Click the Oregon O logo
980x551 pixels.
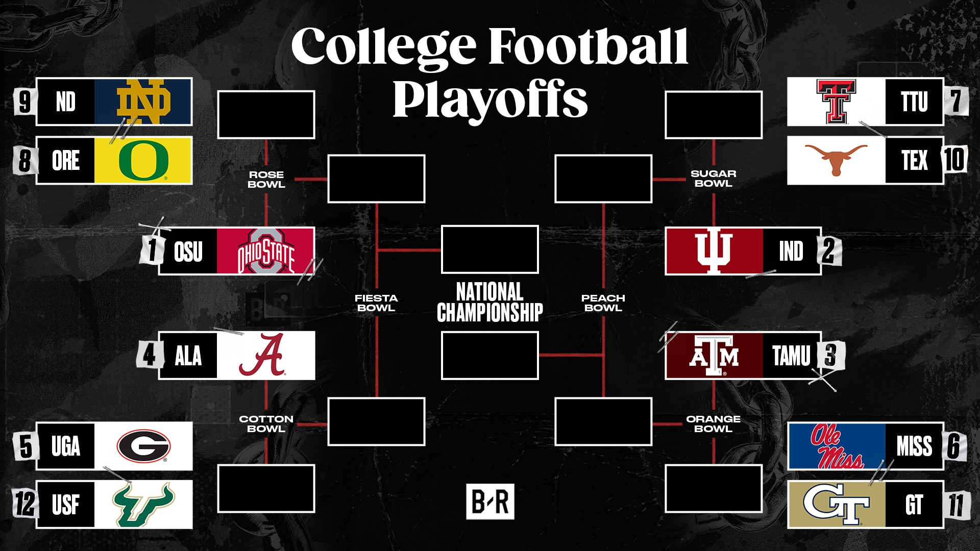(x=143, y=160)
